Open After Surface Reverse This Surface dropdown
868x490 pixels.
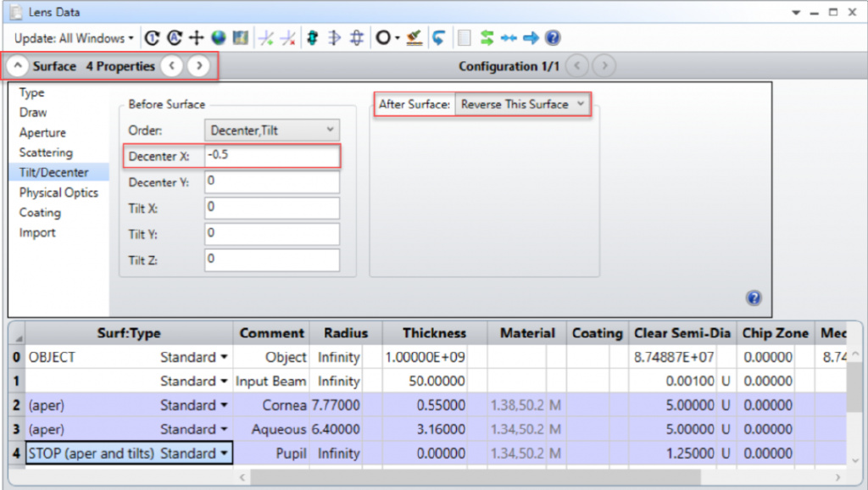pos(522,104)
